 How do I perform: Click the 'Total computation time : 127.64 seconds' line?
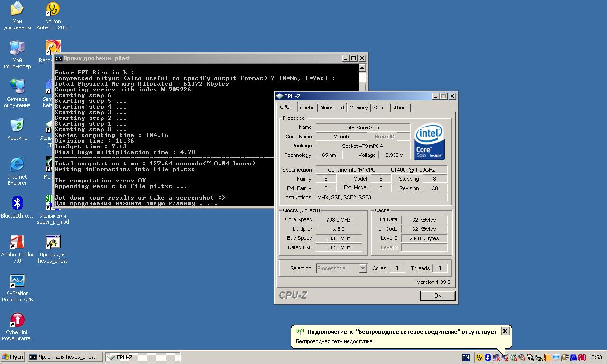click(155, 164)
